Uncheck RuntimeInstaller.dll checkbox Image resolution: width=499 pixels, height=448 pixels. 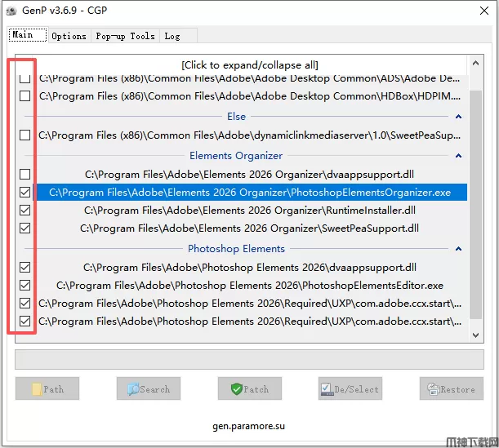(25, 211)
